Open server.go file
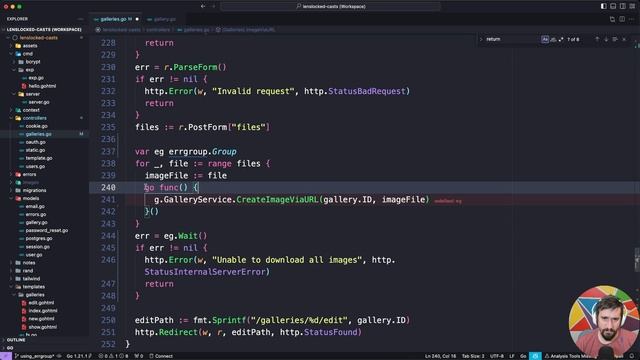The image size is (640, 360). pos(39,102)
